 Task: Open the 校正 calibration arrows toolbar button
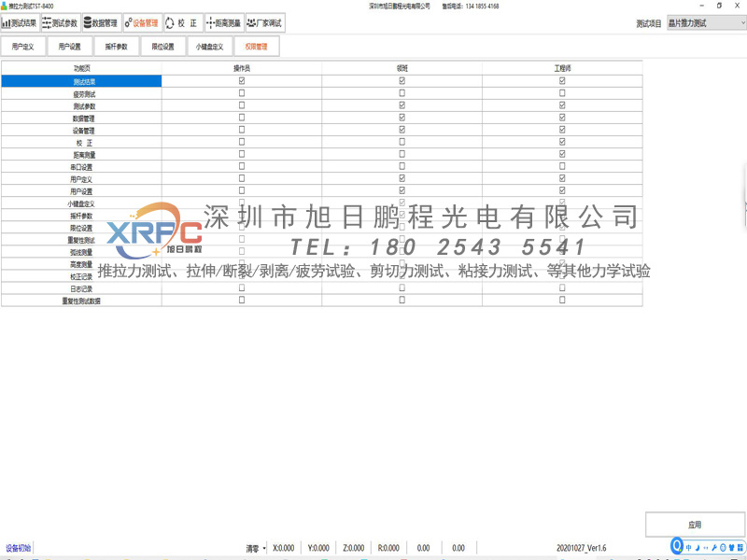183,22
